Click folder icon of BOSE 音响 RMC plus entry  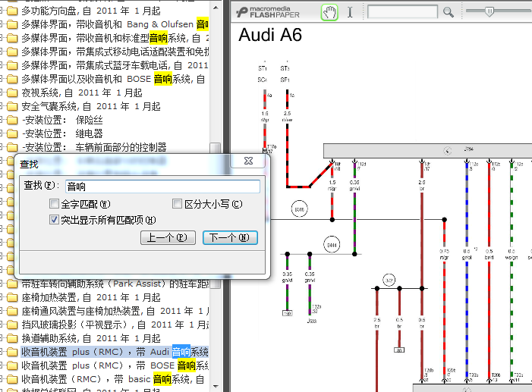[x=12, y=365]
